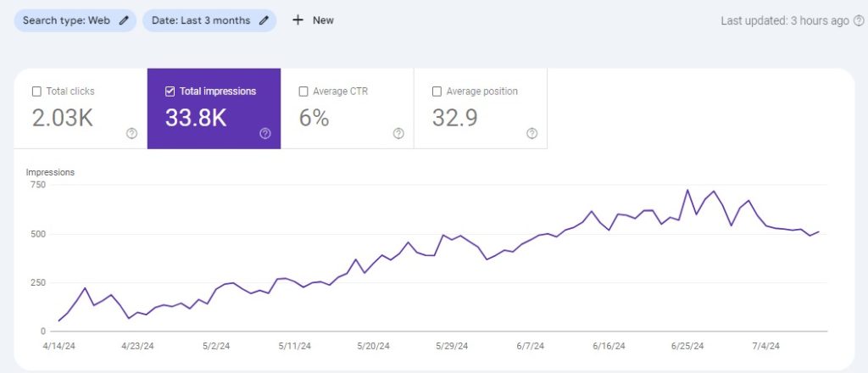The width and height of the screenshot is (868, 373).
Task: Open the Search type: Web filter chip
Action: (68, 20)
